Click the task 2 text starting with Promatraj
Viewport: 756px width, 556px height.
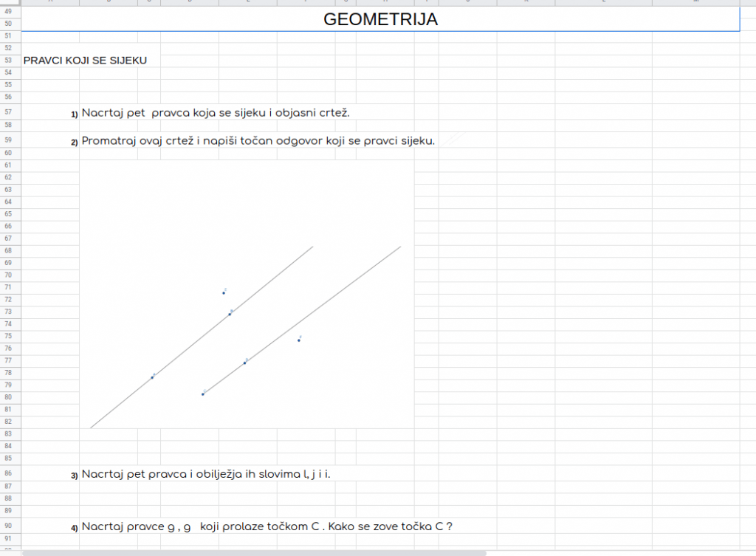point(258,140)
